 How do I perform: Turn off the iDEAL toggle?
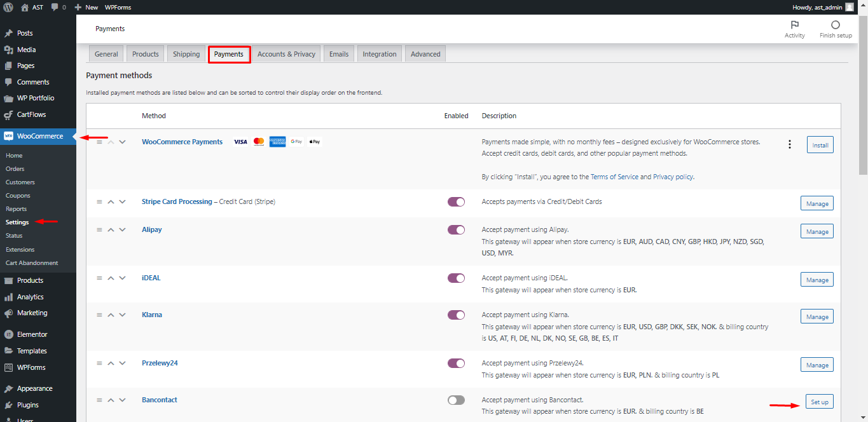[x=456, y=278]
